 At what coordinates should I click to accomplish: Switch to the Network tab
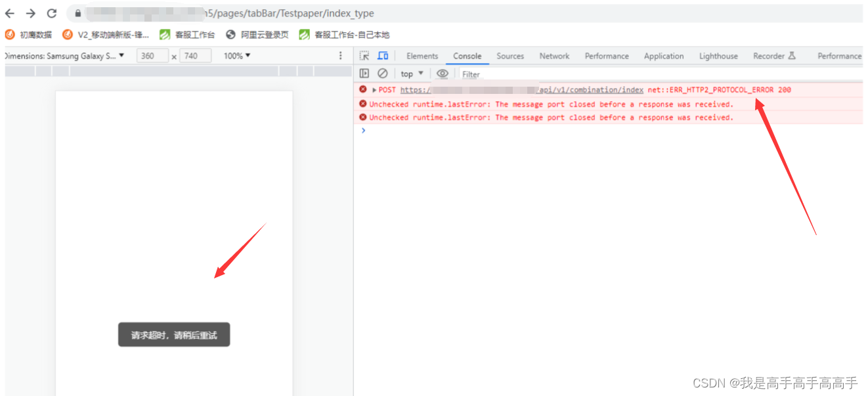(x=555, y=56)
